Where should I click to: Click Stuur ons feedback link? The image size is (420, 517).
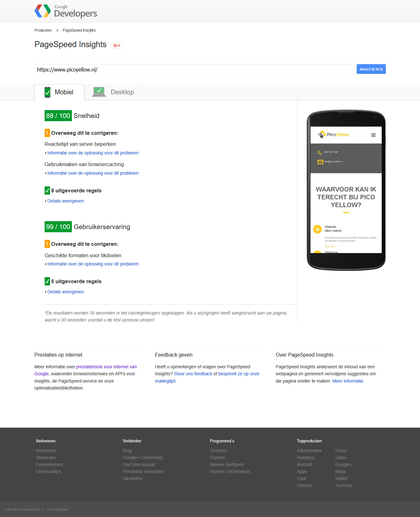tap(193, 374)
